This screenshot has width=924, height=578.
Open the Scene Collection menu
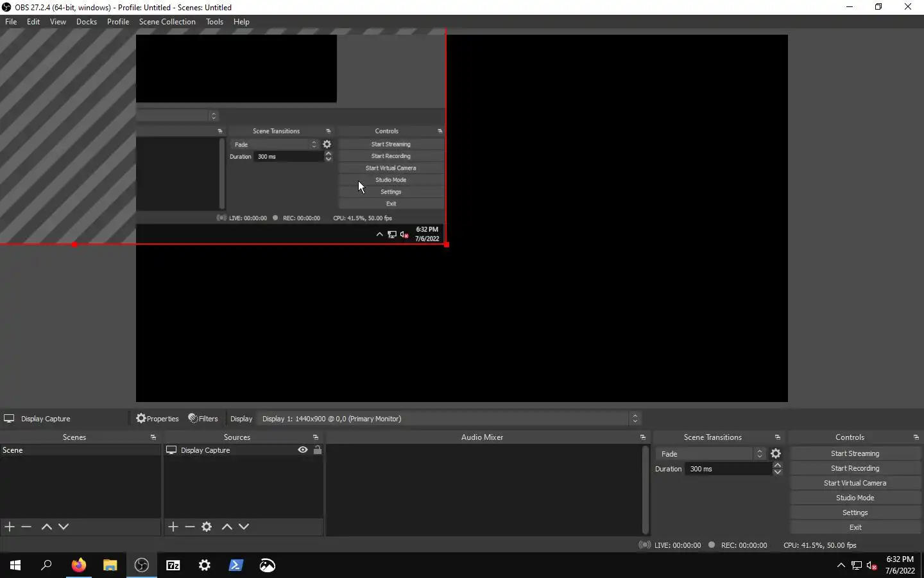167,22
